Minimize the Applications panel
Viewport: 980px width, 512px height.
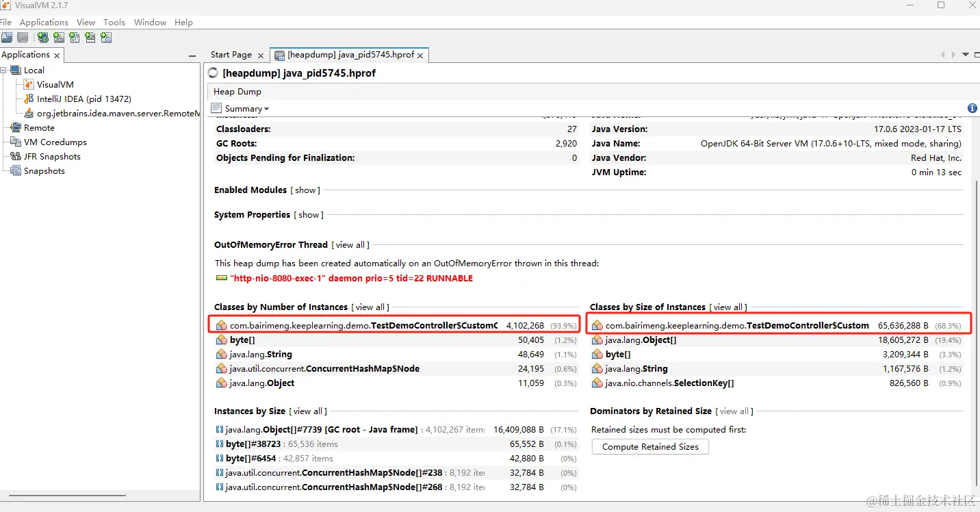(192, 55)
